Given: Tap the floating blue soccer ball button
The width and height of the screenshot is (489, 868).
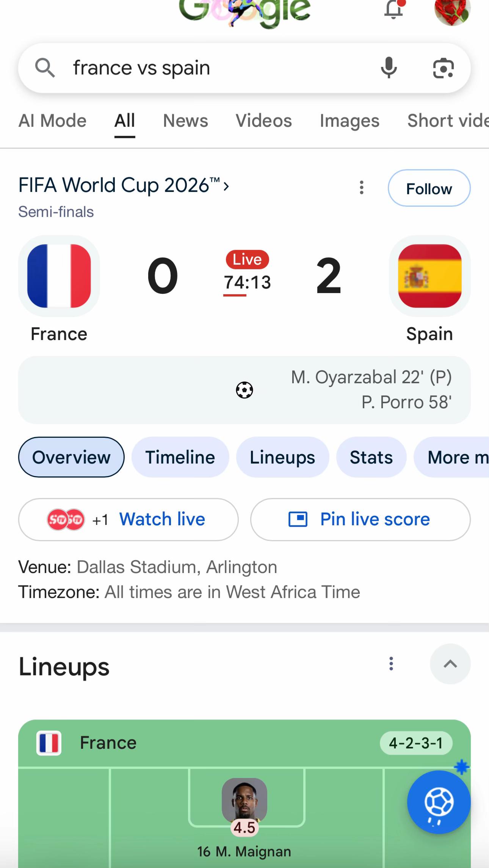Looking at the screenshot, I should pyautogui.click(x=439, y=802).
